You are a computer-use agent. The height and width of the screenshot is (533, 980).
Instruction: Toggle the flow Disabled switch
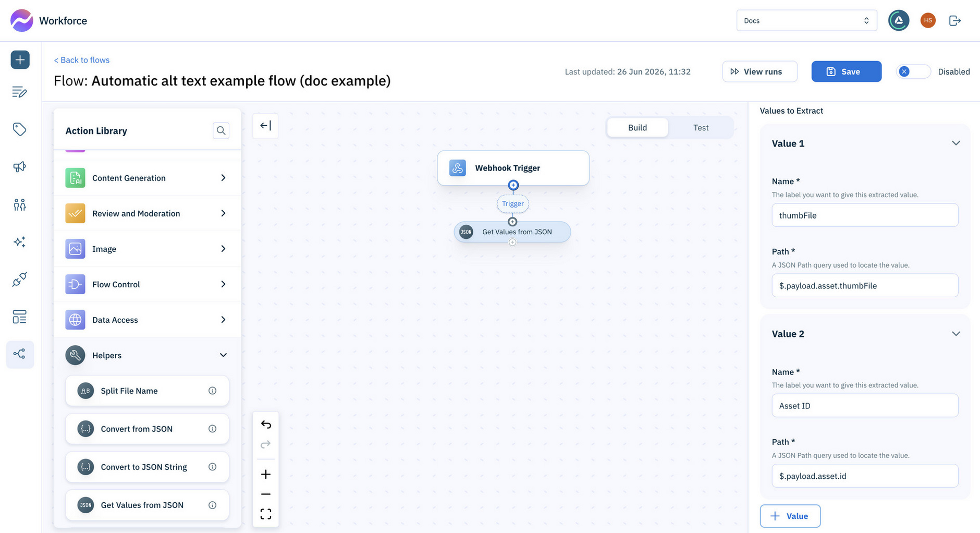click(913, 71)
